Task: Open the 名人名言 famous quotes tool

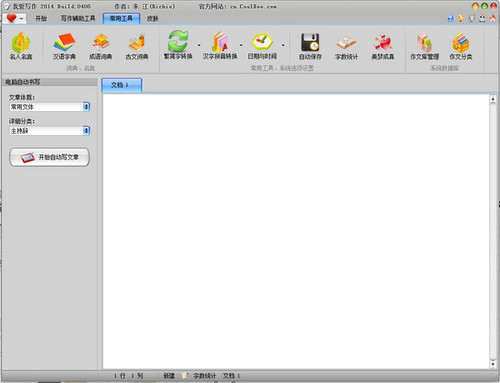Action: tap(21, 46)
